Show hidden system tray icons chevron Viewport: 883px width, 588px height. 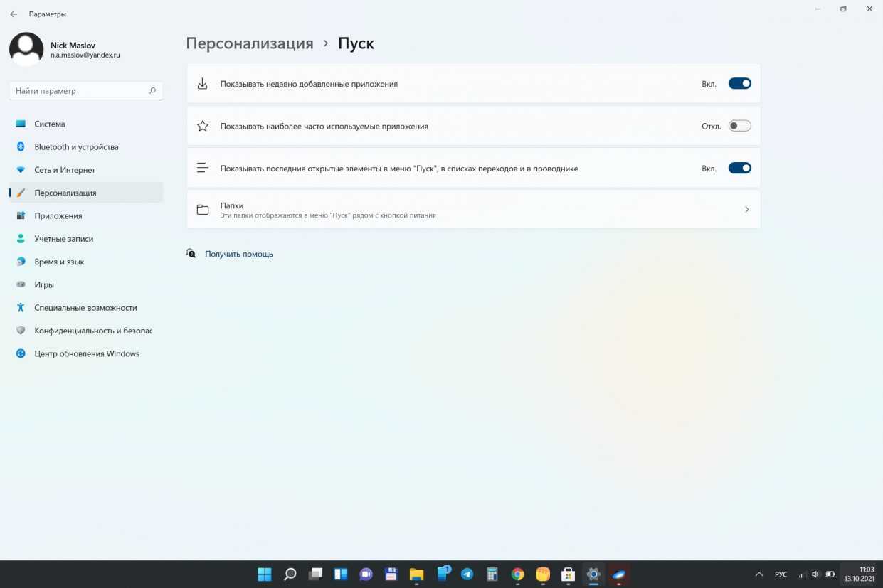coord(758,574)
